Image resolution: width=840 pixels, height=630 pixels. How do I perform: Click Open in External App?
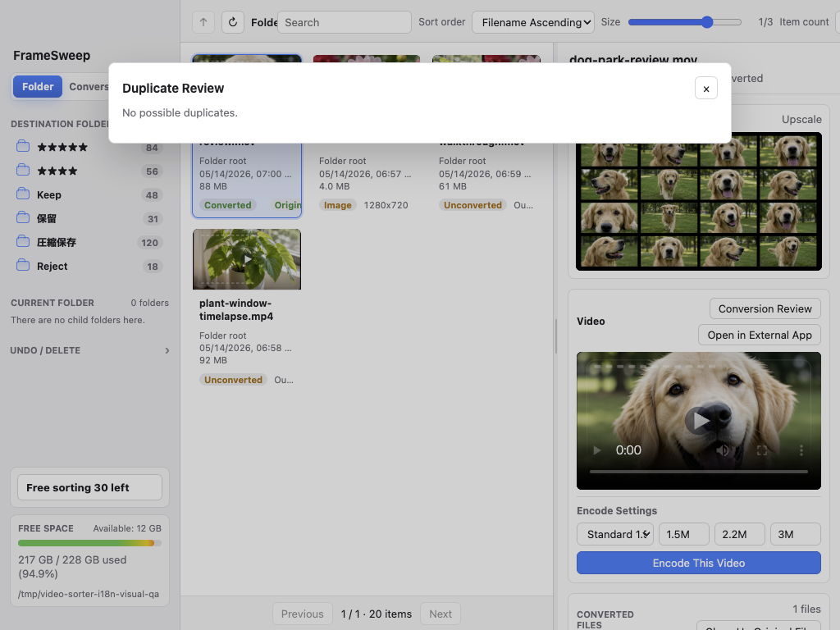(760, 335)
